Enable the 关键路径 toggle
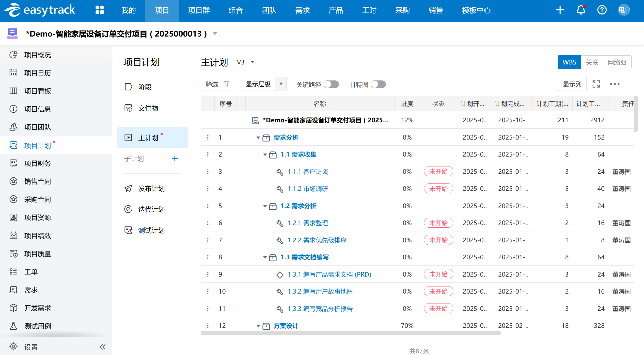This screenshot has height=355, width=644. coord(331,84)
